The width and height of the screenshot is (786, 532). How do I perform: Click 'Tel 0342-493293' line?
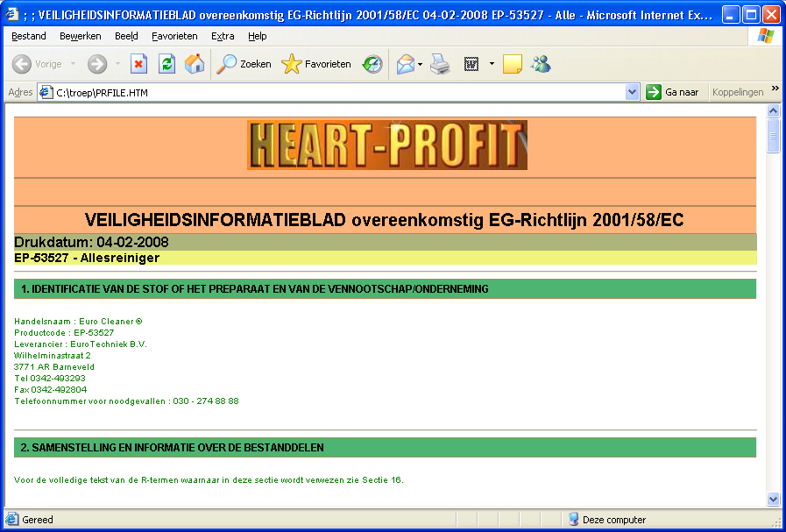[50, 379]
